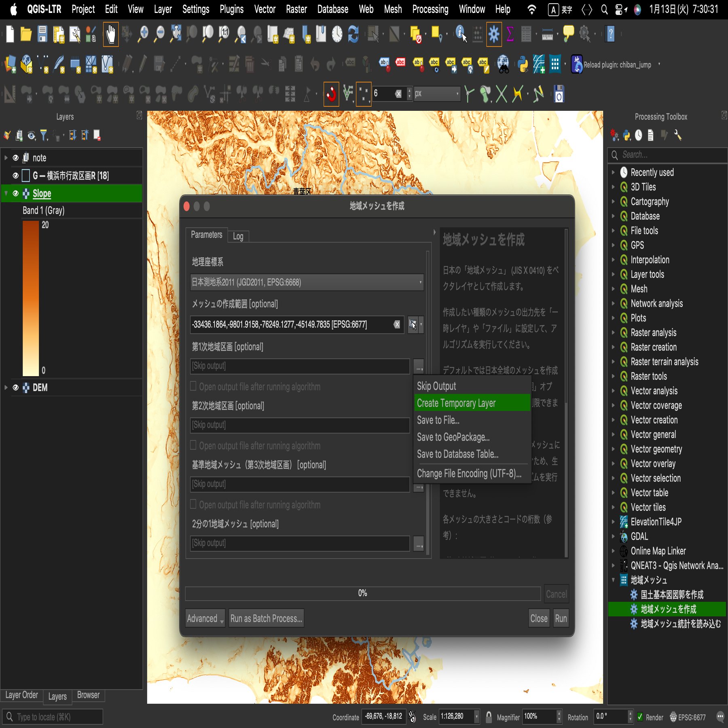Toggle visibility of 横浜市行政区画R layer

tap(15, 176)
